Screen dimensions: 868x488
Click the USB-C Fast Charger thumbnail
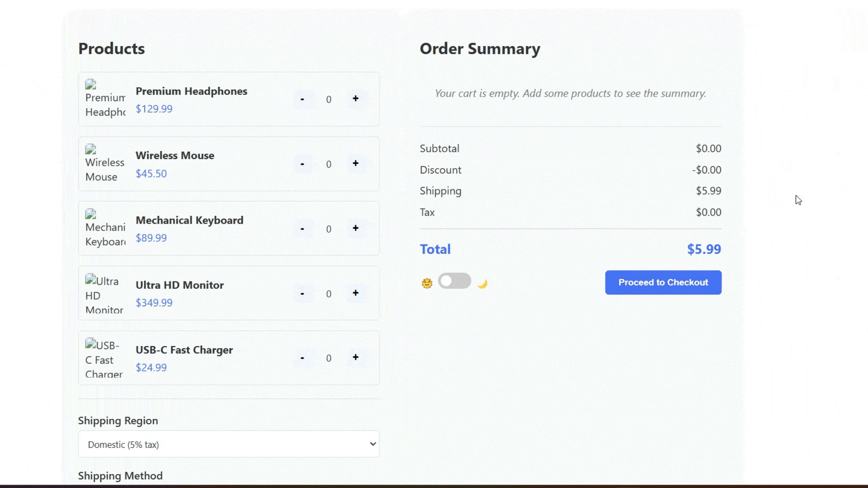pos(105,358)
